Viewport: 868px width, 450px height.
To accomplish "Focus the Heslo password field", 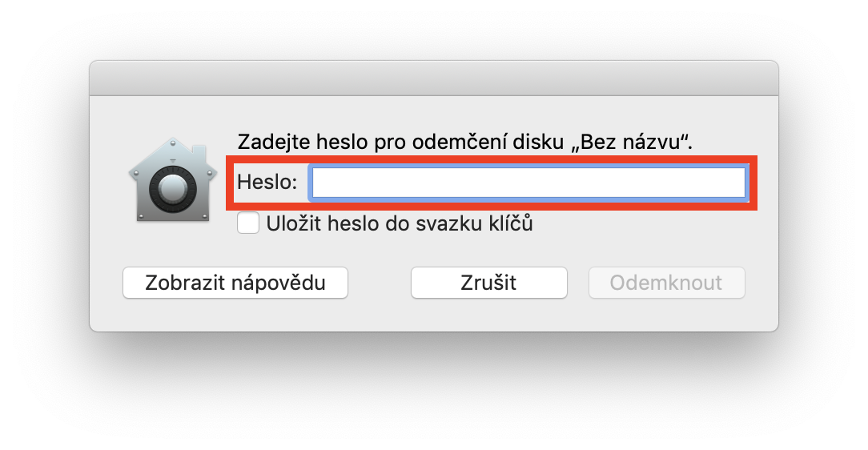I will point(528,183).
